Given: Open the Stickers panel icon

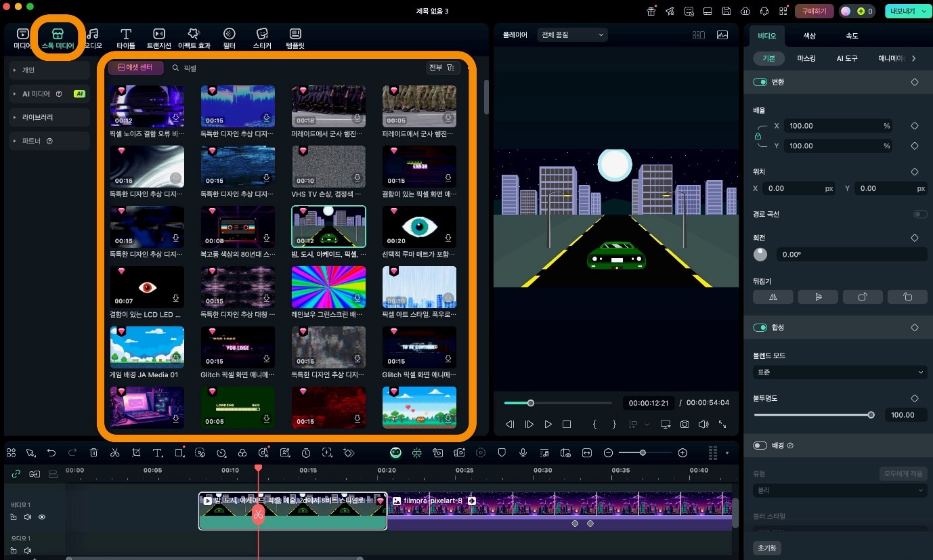Looking at the screenshot, I should [262, 38].
